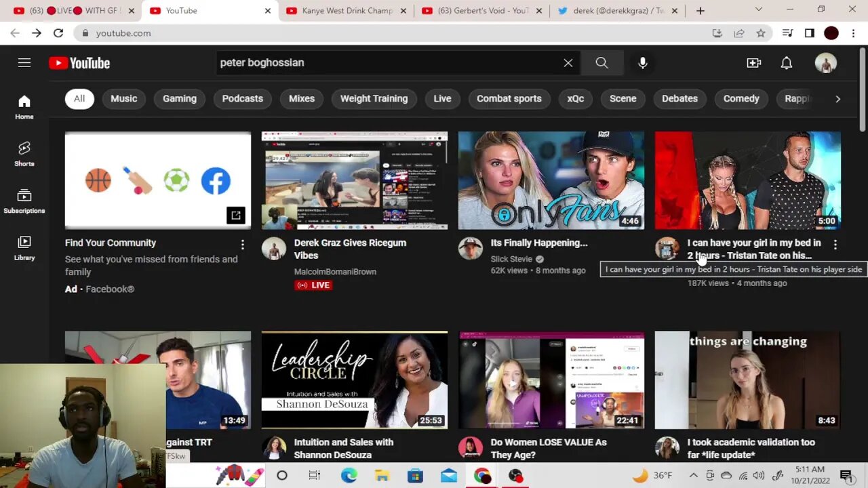Open the external link icon on Facebook ad
The width and height of the screenshot is (868, 488).
click(x=236, y=216)
